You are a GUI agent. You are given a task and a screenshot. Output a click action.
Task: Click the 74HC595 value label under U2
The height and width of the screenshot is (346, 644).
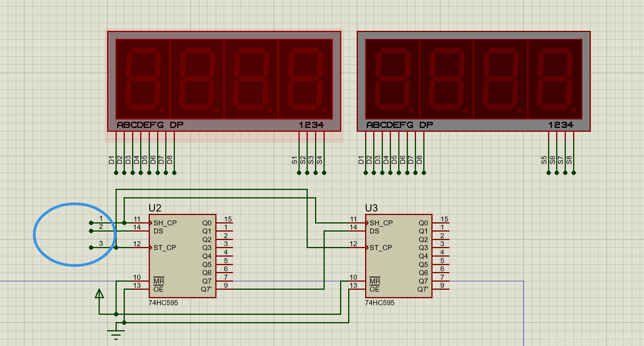pos(163,303)
